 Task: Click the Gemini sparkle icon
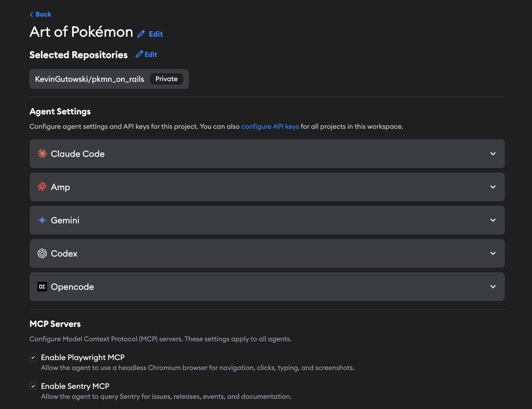click(x=42, y=220)
